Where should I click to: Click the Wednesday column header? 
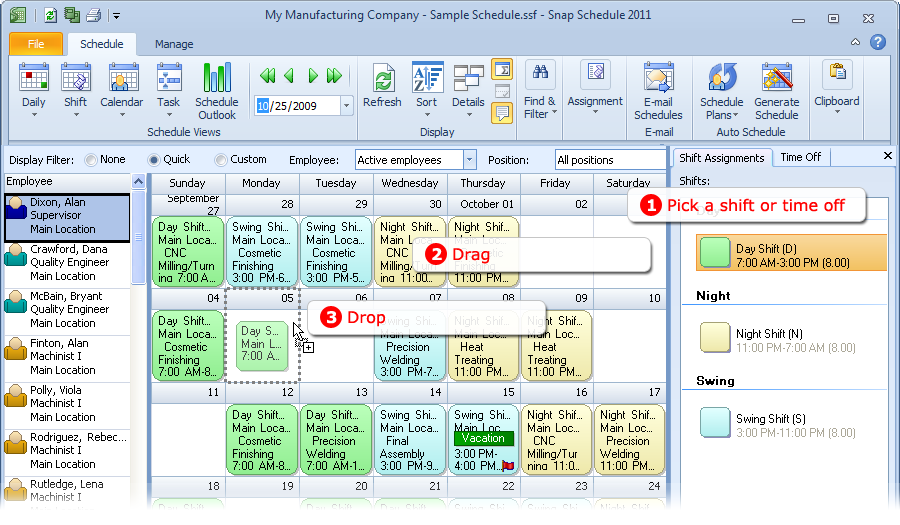(410, 184)
